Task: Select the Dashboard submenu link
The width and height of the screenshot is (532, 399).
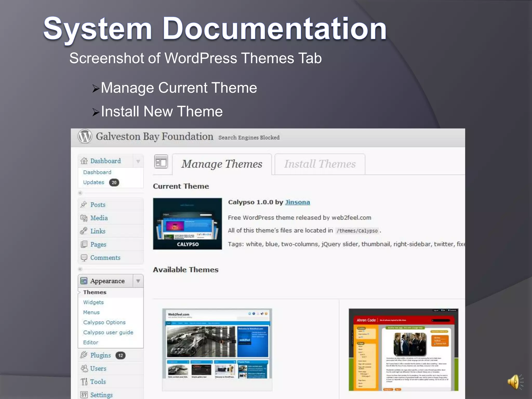Action: click(x=97, y=172)
